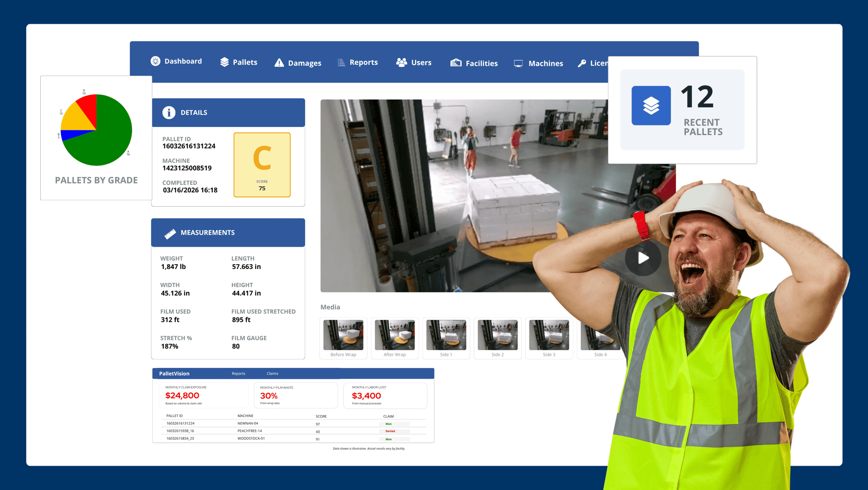Click the Facilities warehouse icon
The width and height of the screenshot is (868, 490).
[x=456, y=63]
